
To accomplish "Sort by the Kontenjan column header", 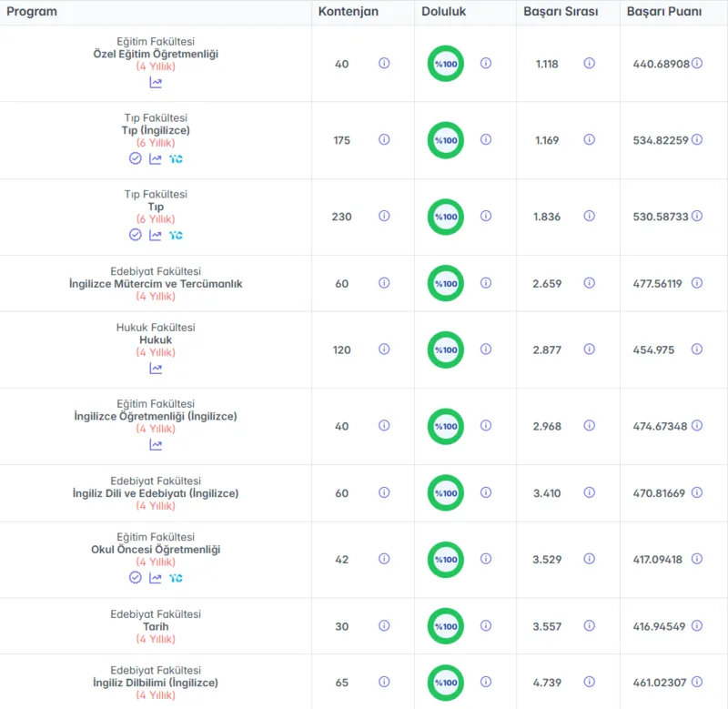I will tap(349, 12).
